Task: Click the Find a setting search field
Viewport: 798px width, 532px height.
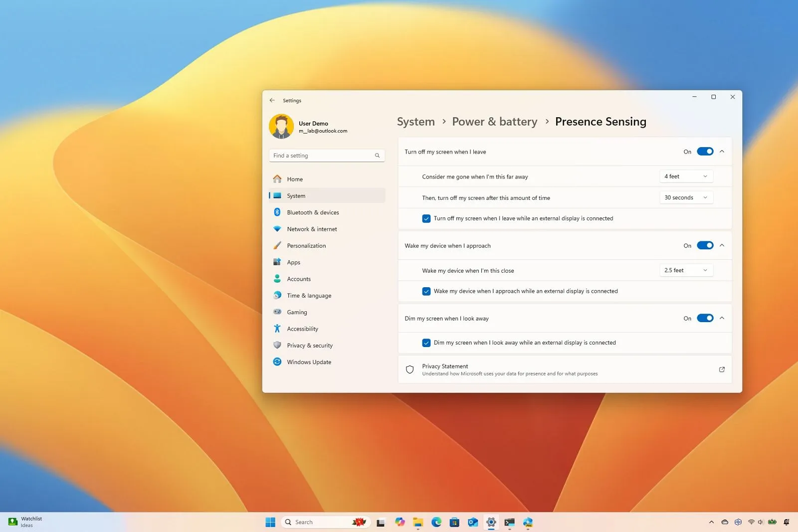Action: click(x=322, y=156)
